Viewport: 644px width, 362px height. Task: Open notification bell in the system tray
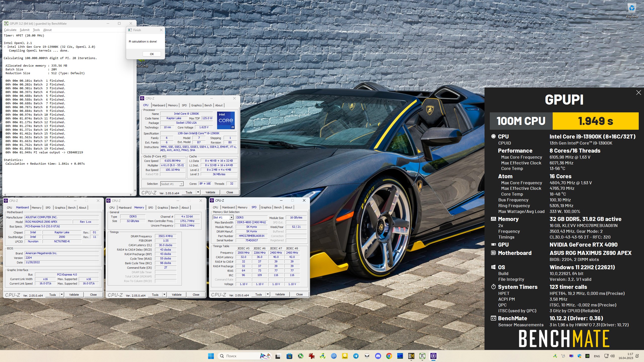coord(637,356)
